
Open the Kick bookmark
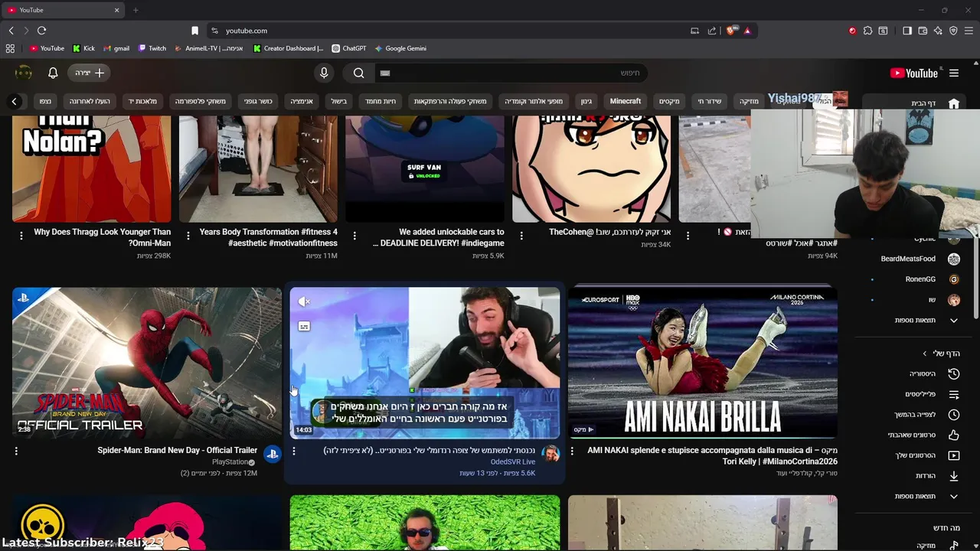(x=84, y=48)
